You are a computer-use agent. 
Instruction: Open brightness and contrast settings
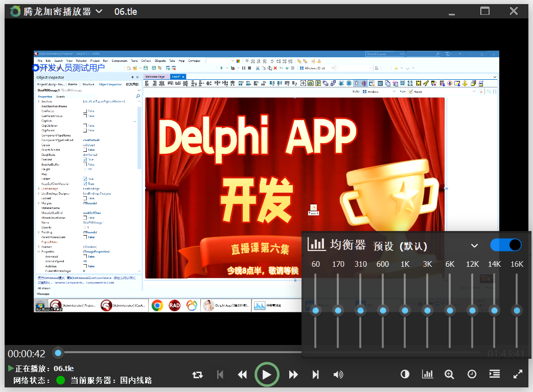[405, 374]
